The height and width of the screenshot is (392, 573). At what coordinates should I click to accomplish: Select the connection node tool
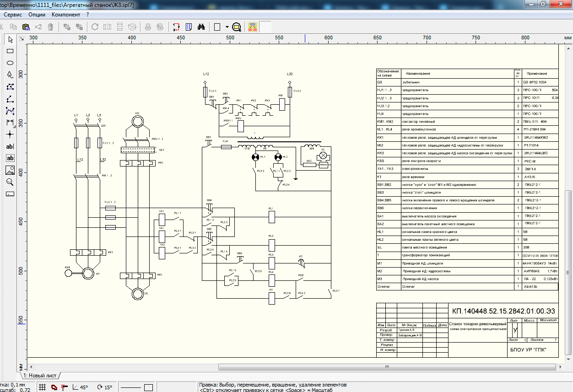[x=10, y=134]
